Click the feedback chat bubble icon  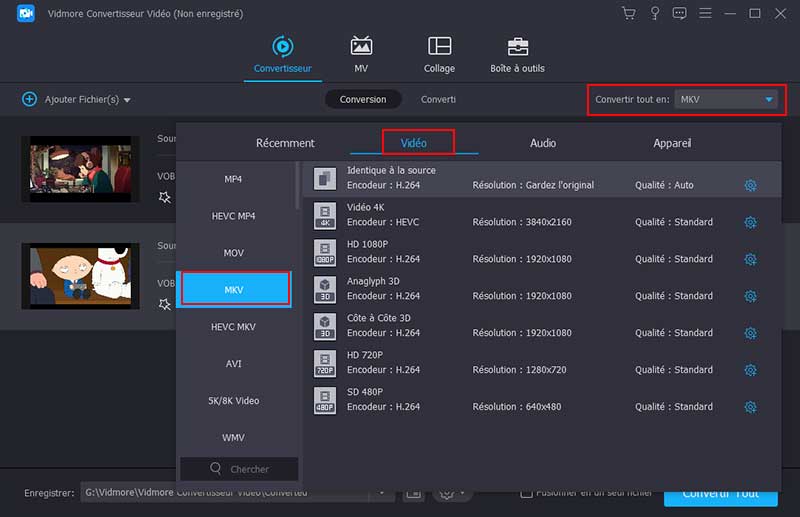[x=680, y=14]
